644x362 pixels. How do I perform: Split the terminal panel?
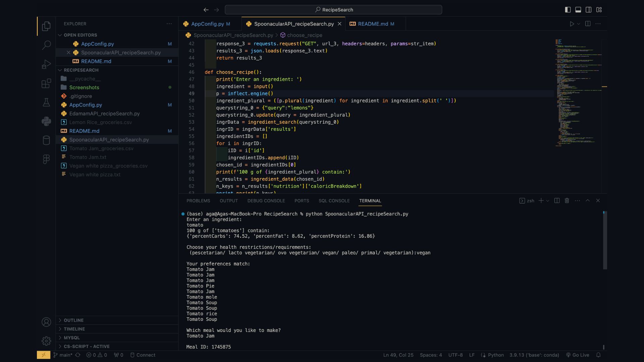[557, 201]
